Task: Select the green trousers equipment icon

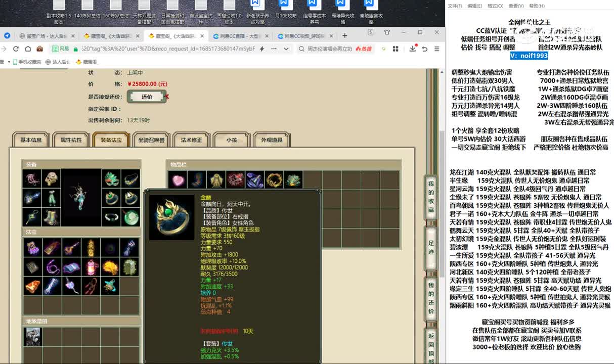Action: 51,198
